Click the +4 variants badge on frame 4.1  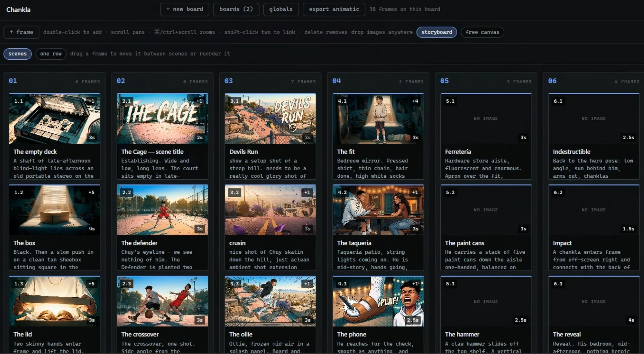coord(415,101)
